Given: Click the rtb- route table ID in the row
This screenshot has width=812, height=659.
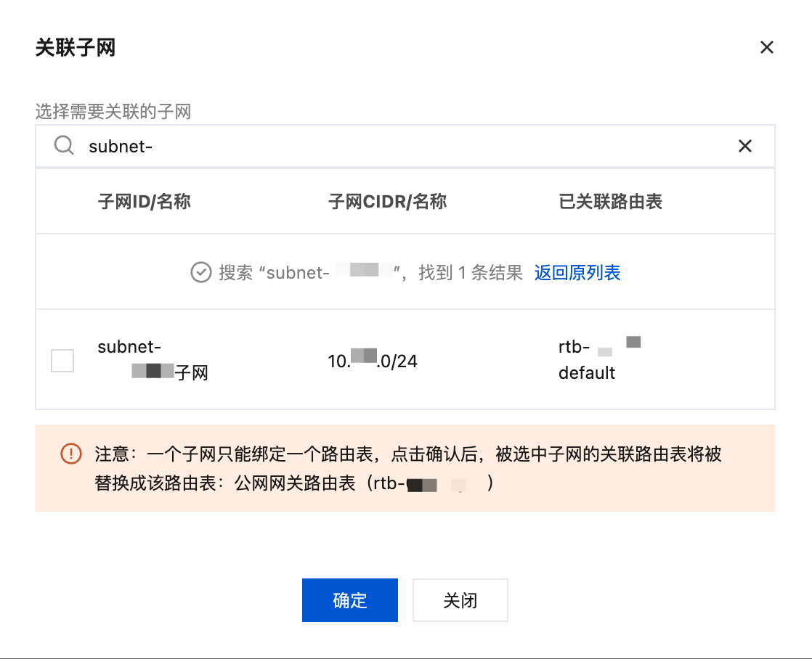Looking at the screenshot, I should pos(574,347).
